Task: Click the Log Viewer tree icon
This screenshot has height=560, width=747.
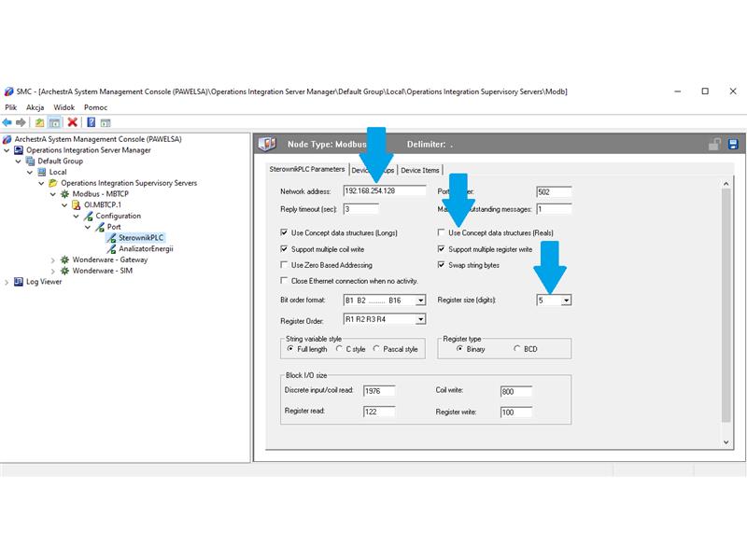Action: tap(19, 282)
